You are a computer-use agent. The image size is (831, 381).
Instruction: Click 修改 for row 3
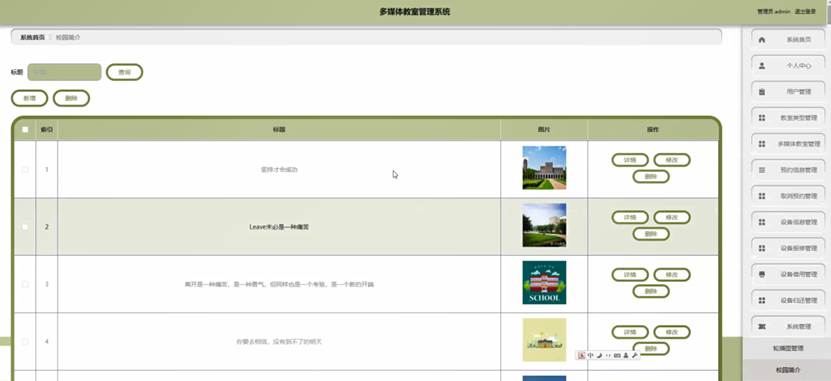672,274
